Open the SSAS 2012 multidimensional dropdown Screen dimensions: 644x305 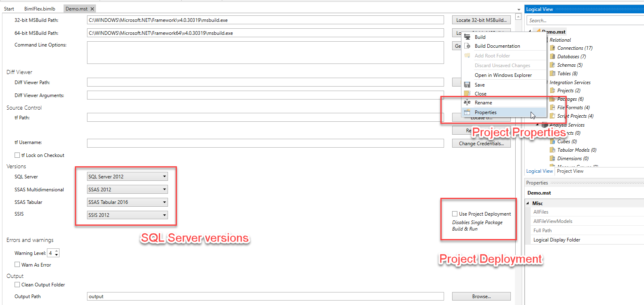coord(127,189)
